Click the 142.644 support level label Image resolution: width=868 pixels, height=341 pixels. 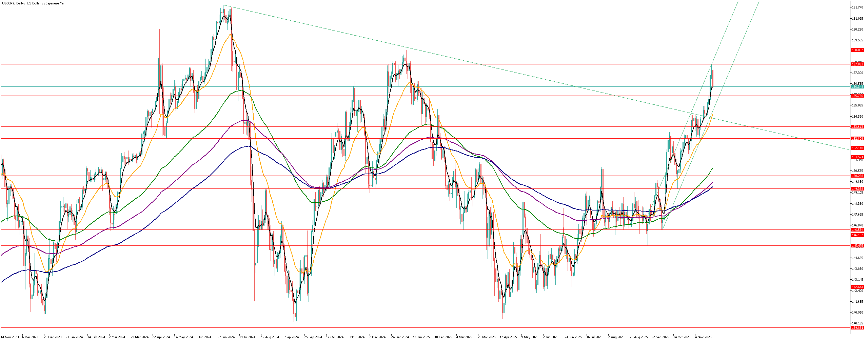pyautogui.click(x=857, y=287)
